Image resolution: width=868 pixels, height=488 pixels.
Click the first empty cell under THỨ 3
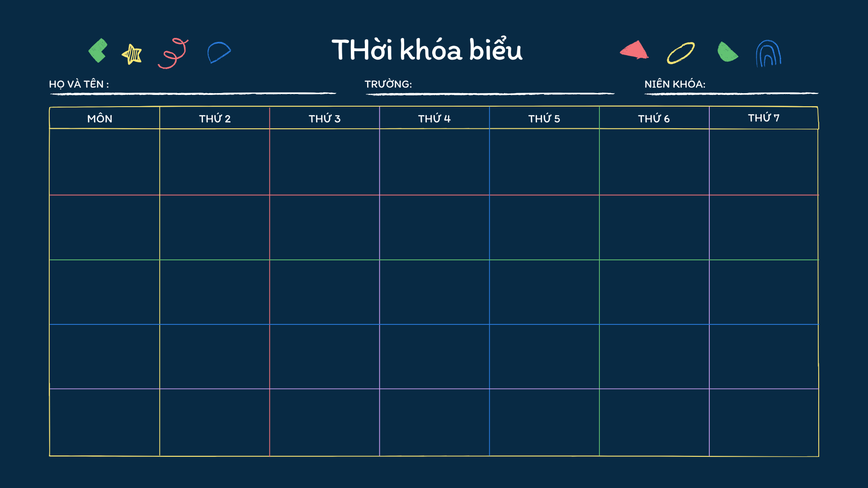[325, 162]
